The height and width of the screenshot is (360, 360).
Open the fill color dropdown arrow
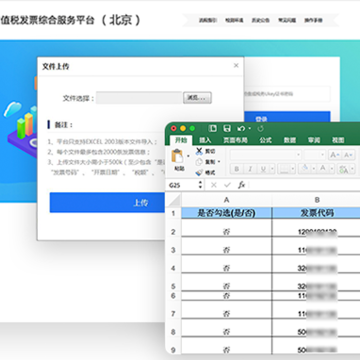(314, 169)
